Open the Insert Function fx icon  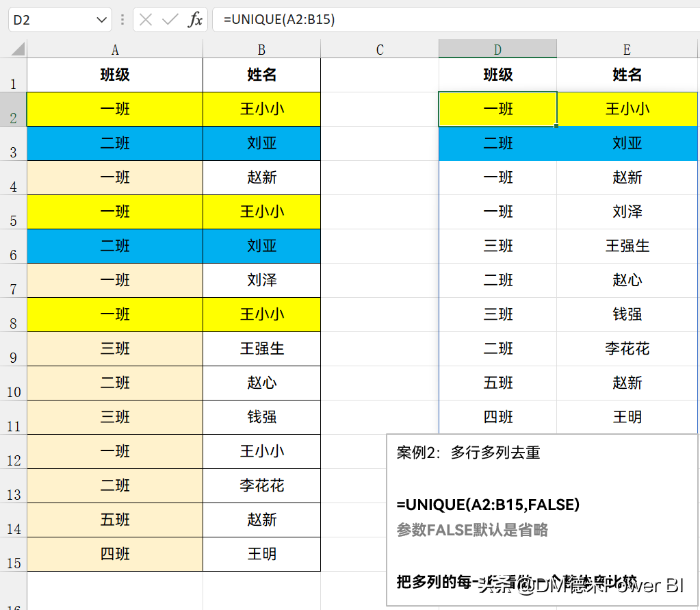(x=195, y=20)
